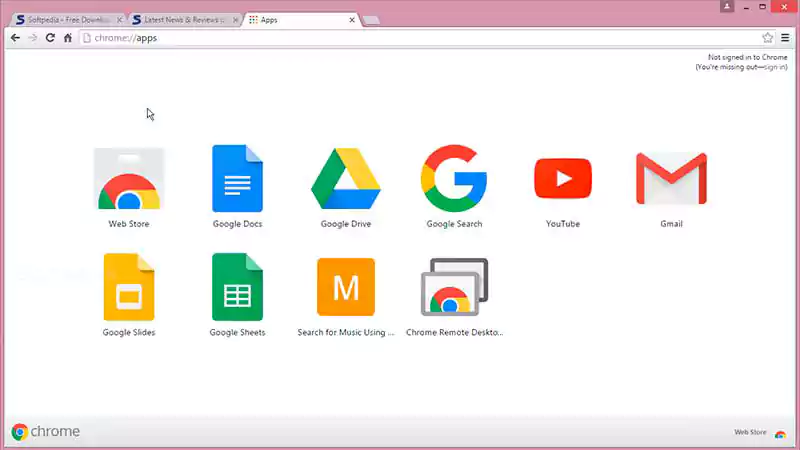Click the Google Search label text
Viewport: 800px width, 450px height.
click(x=454, y=224)
